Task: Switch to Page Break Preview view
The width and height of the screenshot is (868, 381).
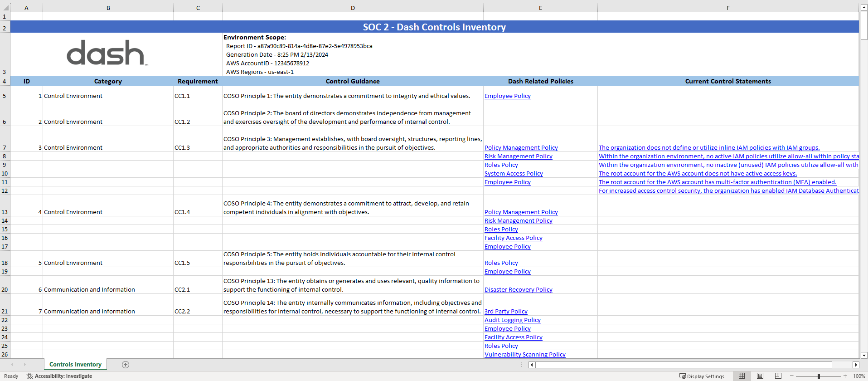Action: tap(778, 376)
